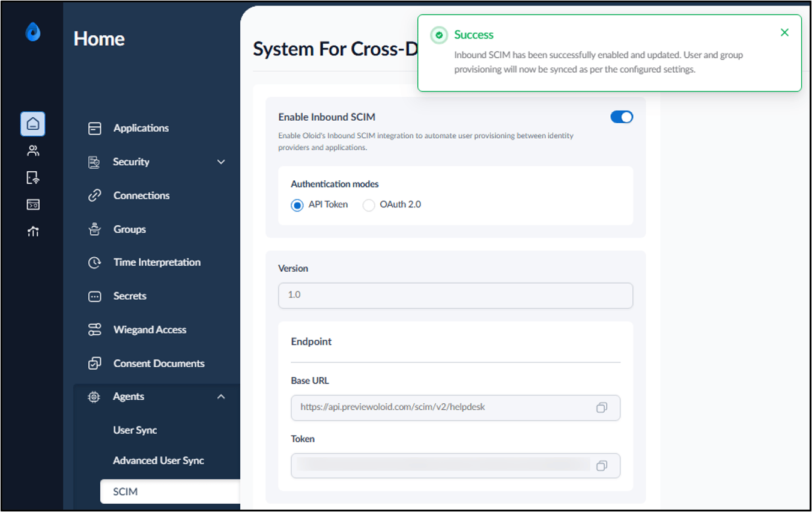The image size is (812, 512).
Task: Click the Oloid logo icon
Action: [x=33, y=31]
